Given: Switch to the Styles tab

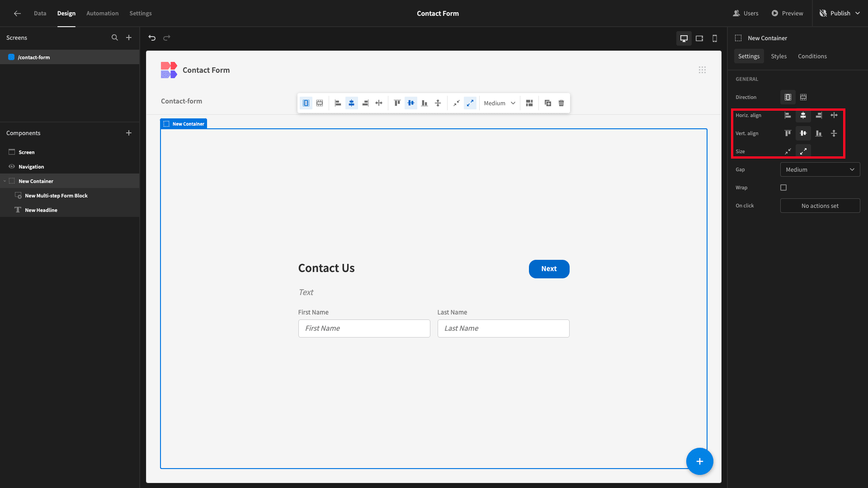Looking at the screenshot, I should coord(779,56).
